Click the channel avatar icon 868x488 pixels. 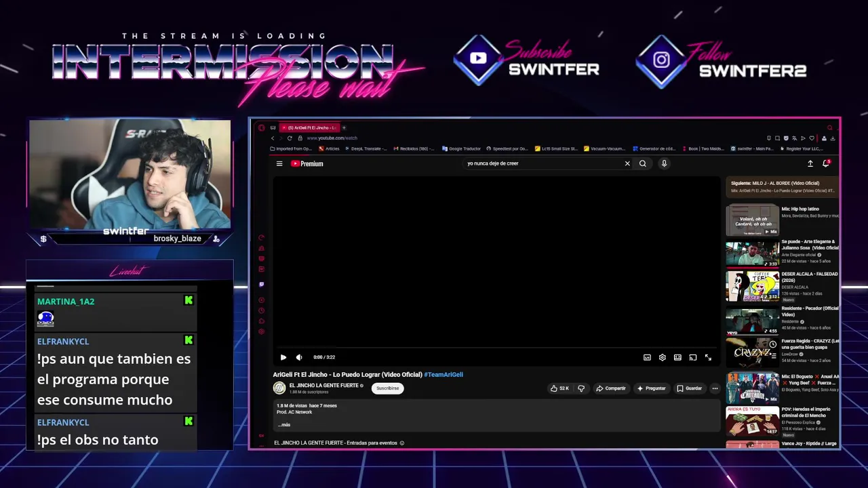pyautogui.click(x=279, y=388)
